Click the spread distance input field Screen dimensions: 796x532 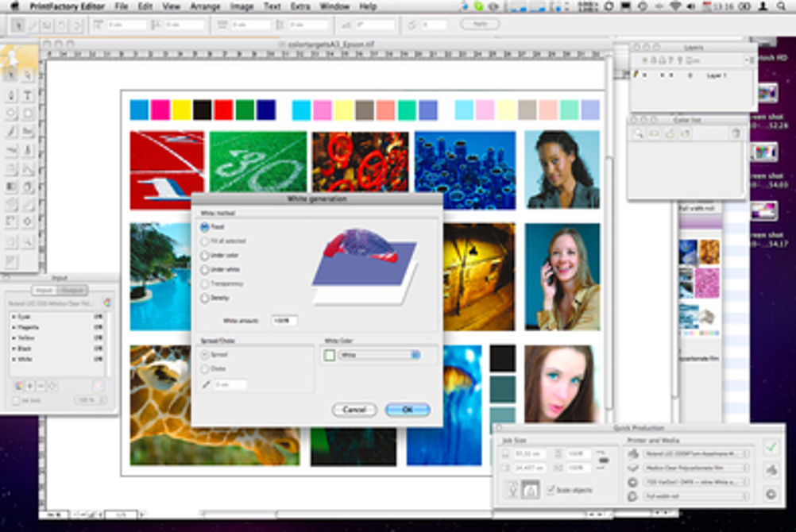[x=230, y=385]
